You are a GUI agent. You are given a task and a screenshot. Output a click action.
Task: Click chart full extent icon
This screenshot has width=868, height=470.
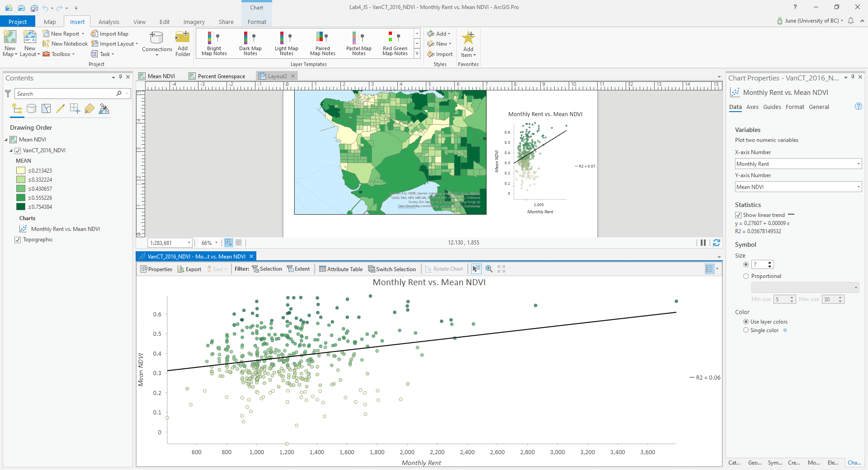501,269
